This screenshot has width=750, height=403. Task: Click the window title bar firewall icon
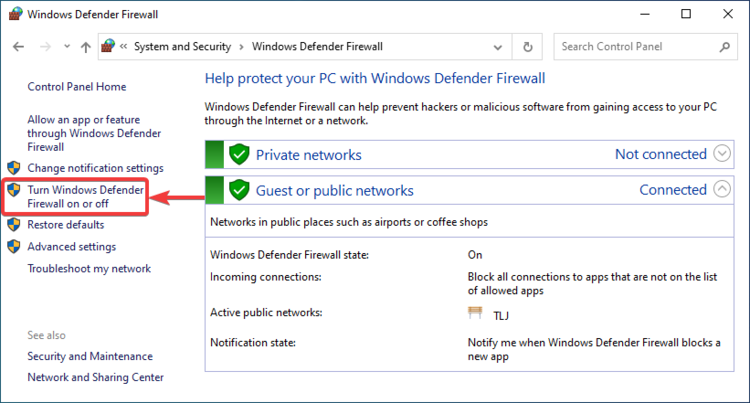tap(16, 14)
